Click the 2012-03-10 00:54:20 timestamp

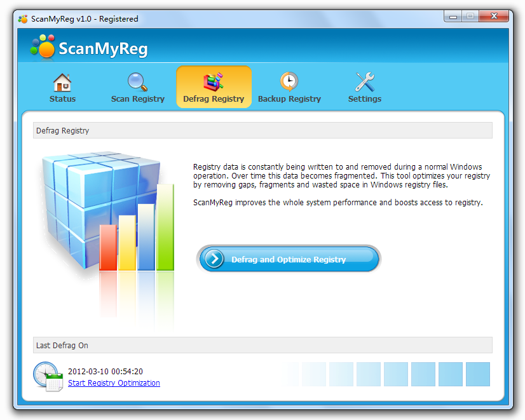click(106, 372)
